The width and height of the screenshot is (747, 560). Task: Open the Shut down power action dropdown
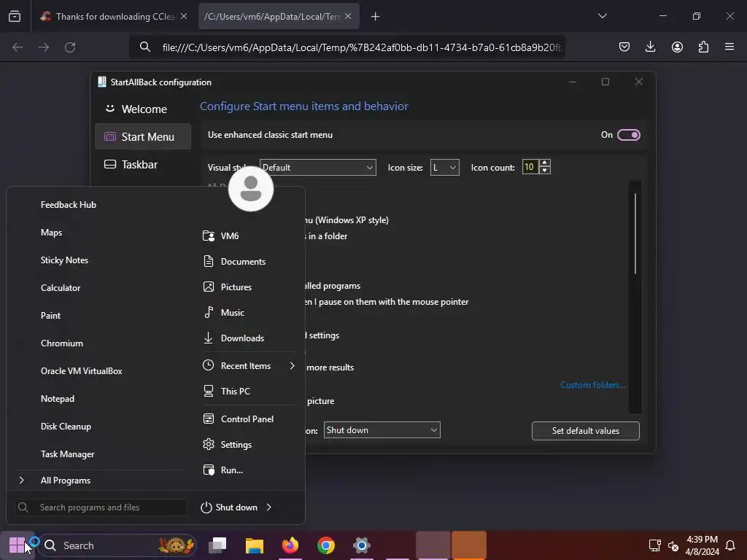(382, 430)
